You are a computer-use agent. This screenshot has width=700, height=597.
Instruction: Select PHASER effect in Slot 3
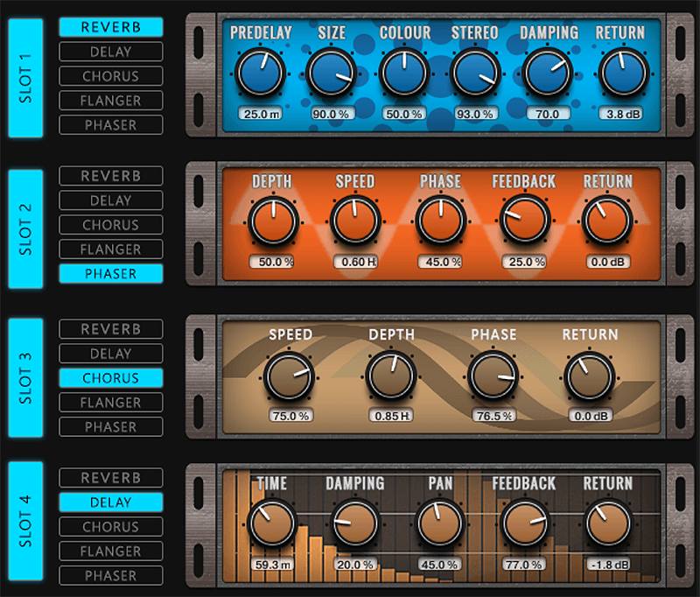tap(111, 427)
